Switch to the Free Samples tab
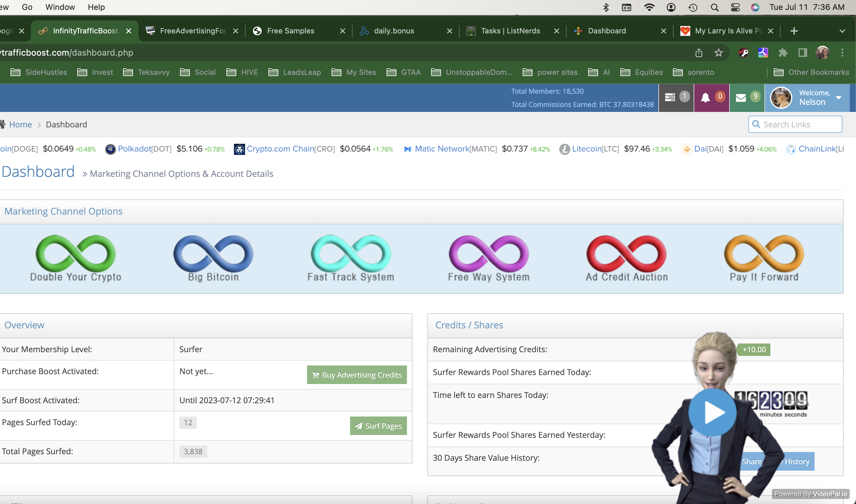Screen dimensions: 856x504 pos(299,31)
